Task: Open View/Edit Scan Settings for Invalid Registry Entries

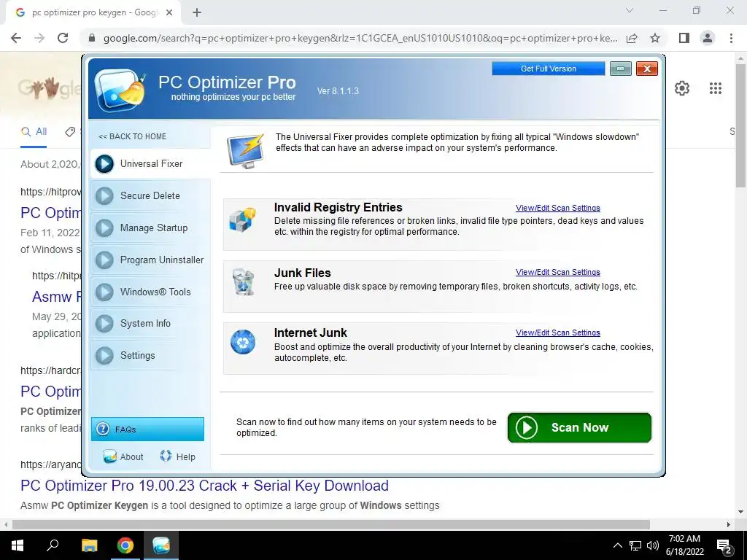Action: (558, 208)
